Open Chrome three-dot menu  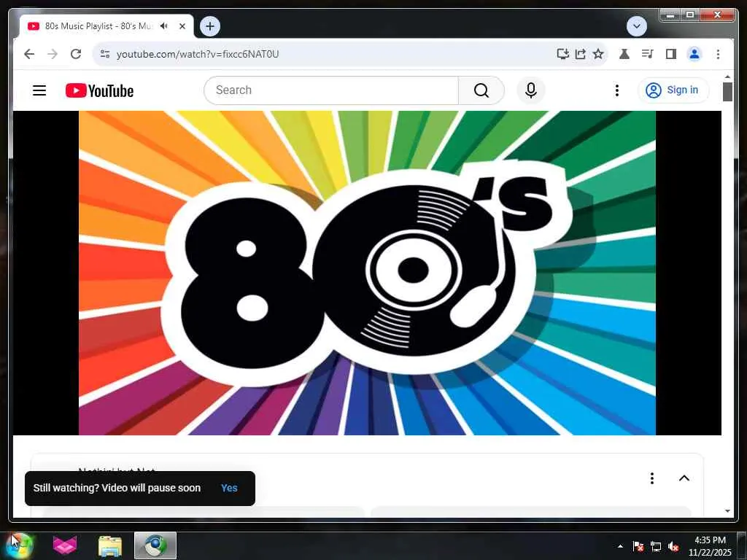718,54
